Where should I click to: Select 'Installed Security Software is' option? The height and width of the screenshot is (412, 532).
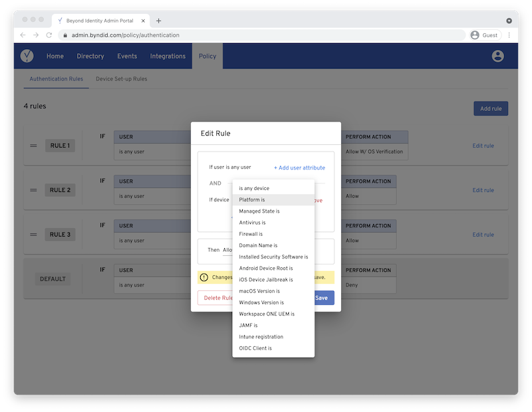click(x=273, y=257)
